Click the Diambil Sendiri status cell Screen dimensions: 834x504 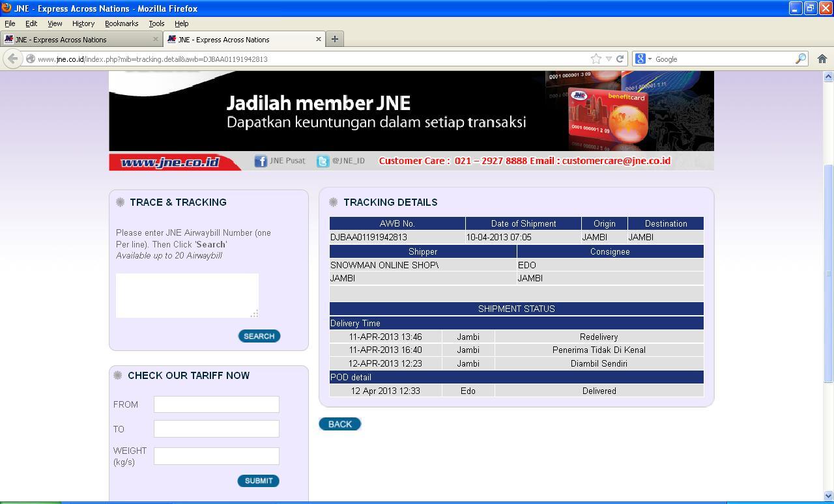[599, 363]
